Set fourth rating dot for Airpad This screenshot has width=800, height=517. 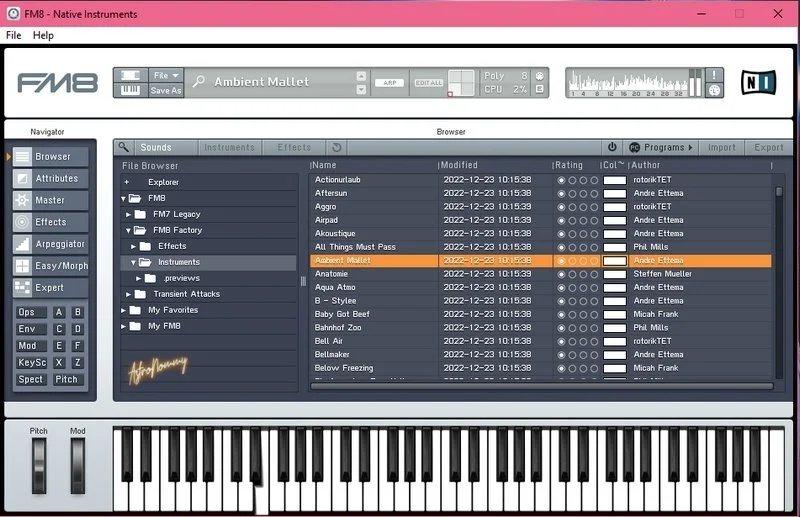[x=594, y=221]
